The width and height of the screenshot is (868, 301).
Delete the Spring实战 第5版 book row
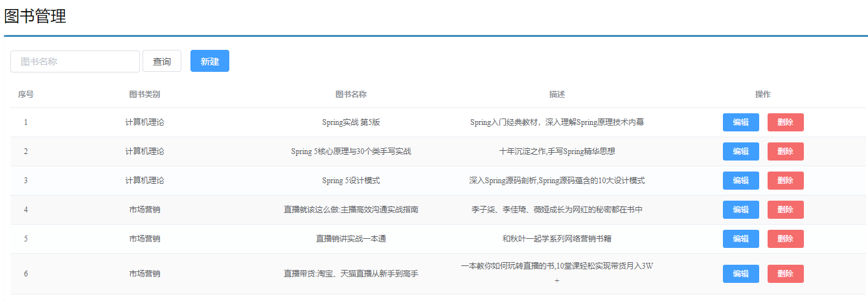pyautogui.click(x=785, y=122)
